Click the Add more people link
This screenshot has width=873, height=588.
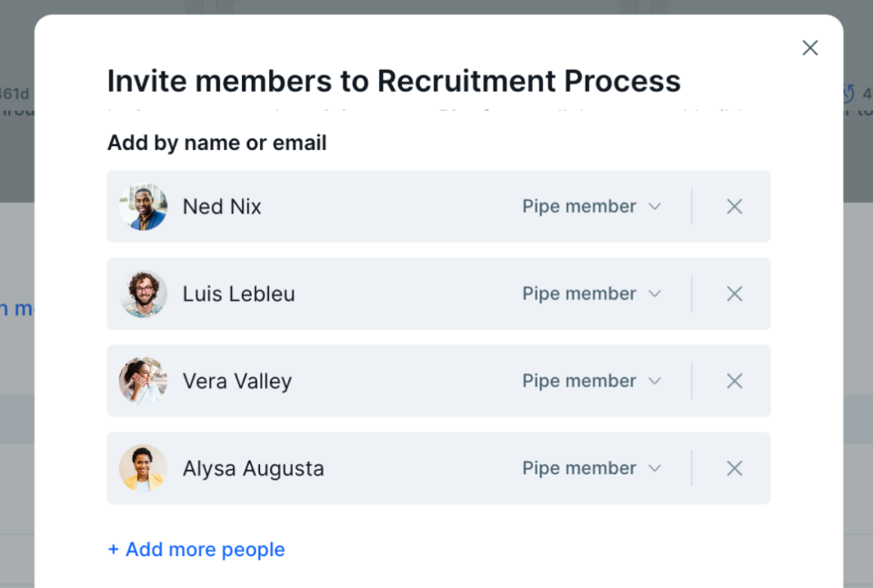tap(196, 549)
